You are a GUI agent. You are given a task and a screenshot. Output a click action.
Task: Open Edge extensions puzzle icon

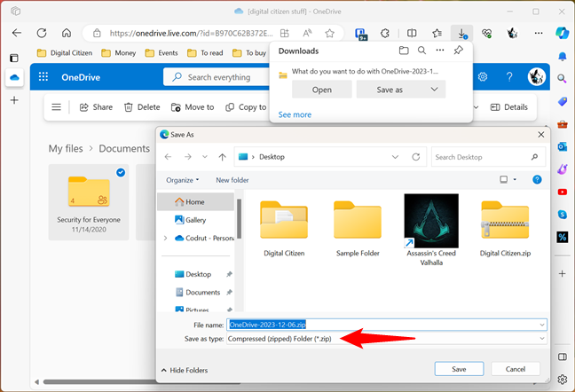point(385,34)
